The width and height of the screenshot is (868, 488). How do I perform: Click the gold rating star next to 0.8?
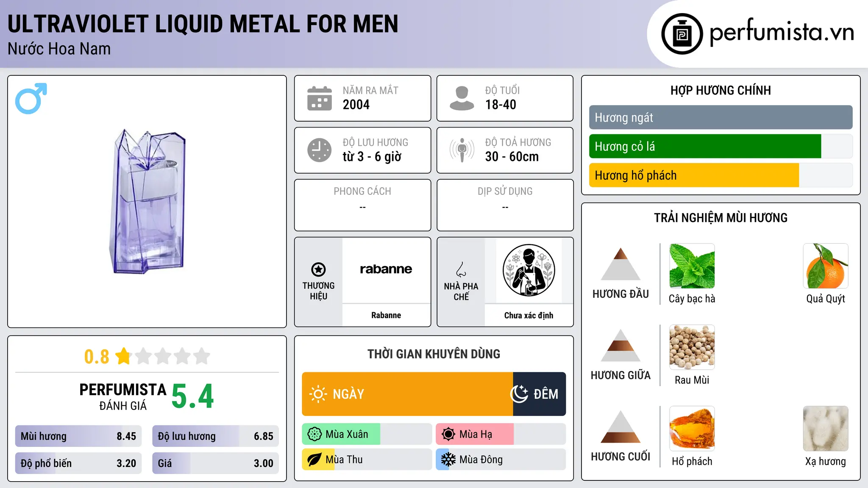[123, 356]
